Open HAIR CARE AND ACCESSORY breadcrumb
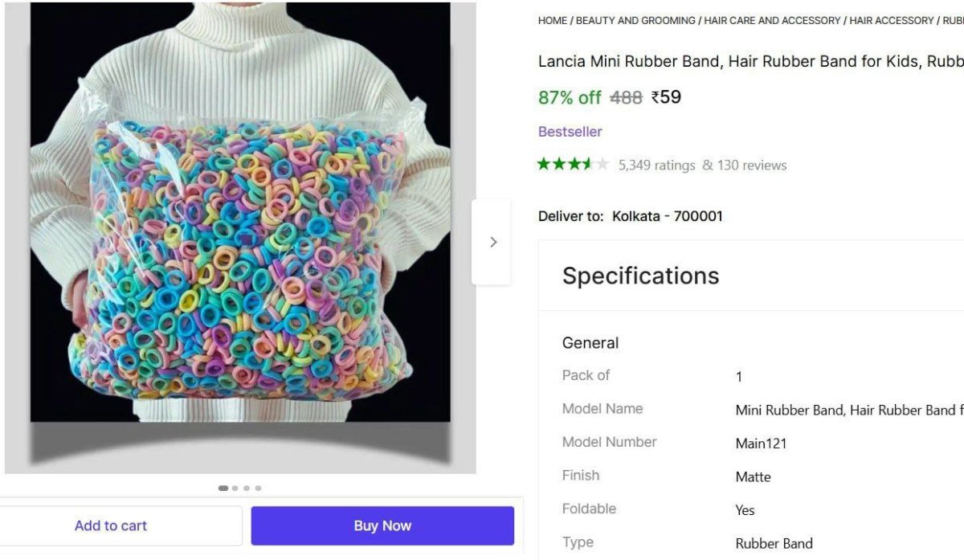Image resolution: width=964 pixels, height=560 pixels. 772,21
